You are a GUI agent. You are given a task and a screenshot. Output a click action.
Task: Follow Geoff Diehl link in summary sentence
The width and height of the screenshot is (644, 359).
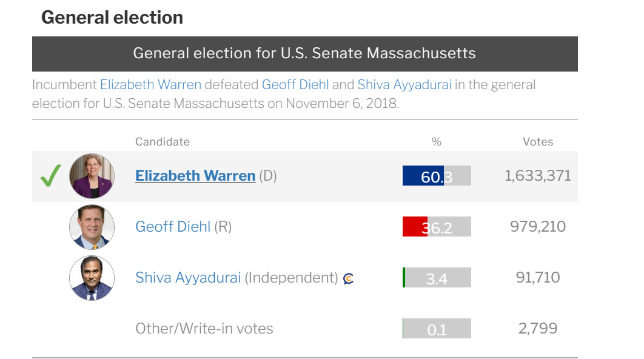coord(295,85)
